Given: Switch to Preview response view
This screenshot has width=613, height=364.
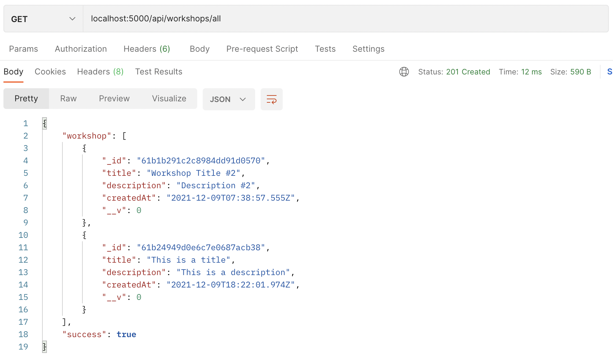Looking at the screenshot, I should click(114, 99).
